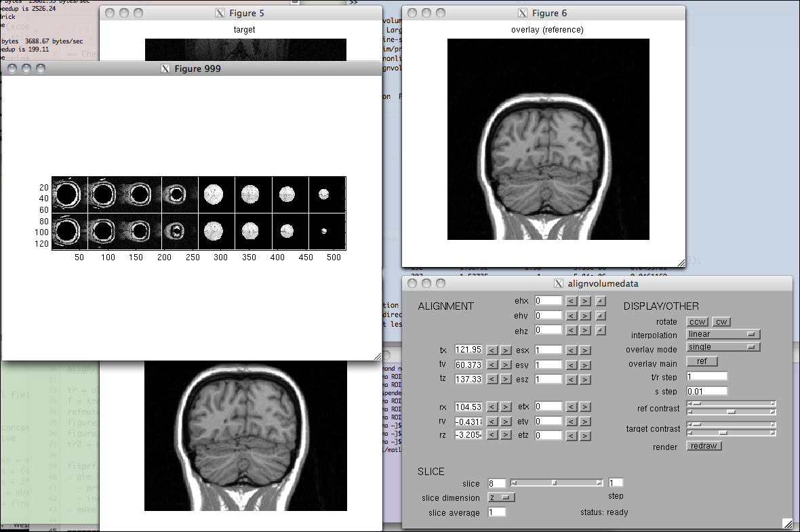
Task: Open the interpolation dropdown set to linear
Action: click(x=723, y=335)
